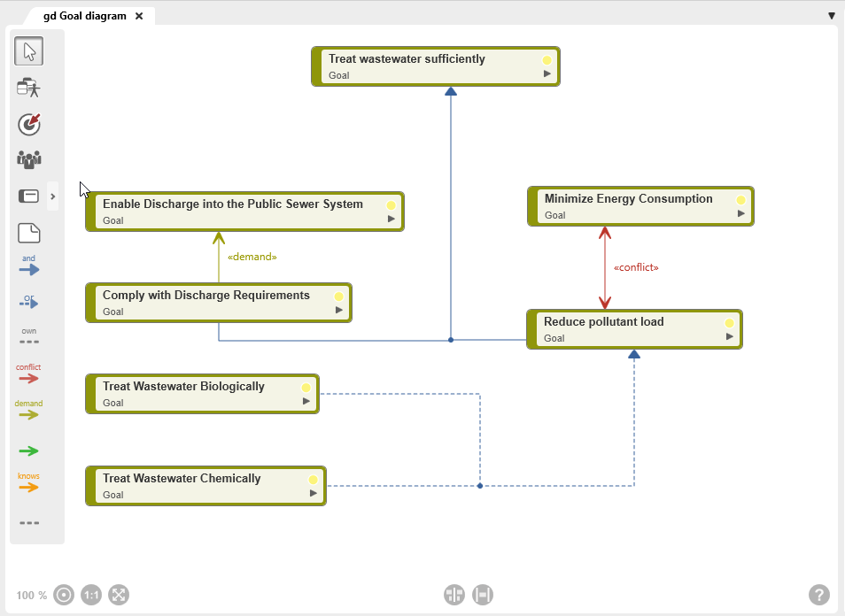Viewport: 845px width, 616px height.
Task: Select the Goal target tool in palette
Action: [28, 124]
